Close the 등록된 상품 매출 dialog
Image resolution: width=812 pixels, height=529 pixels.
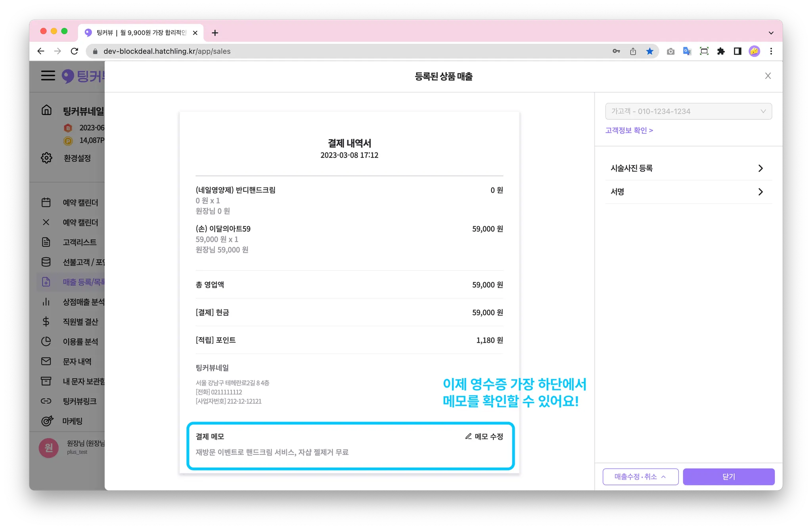tap(768, 76)
